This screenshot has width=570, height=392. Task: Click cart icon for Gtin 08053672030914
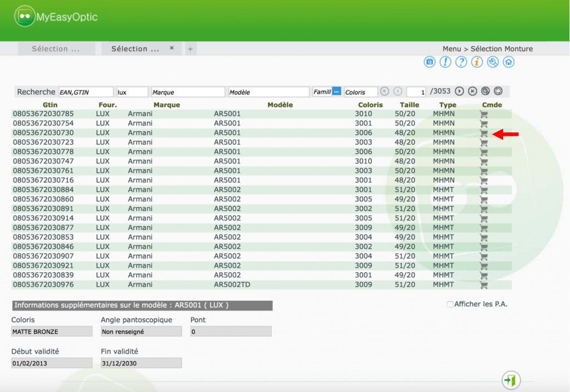tap(484, 218)
